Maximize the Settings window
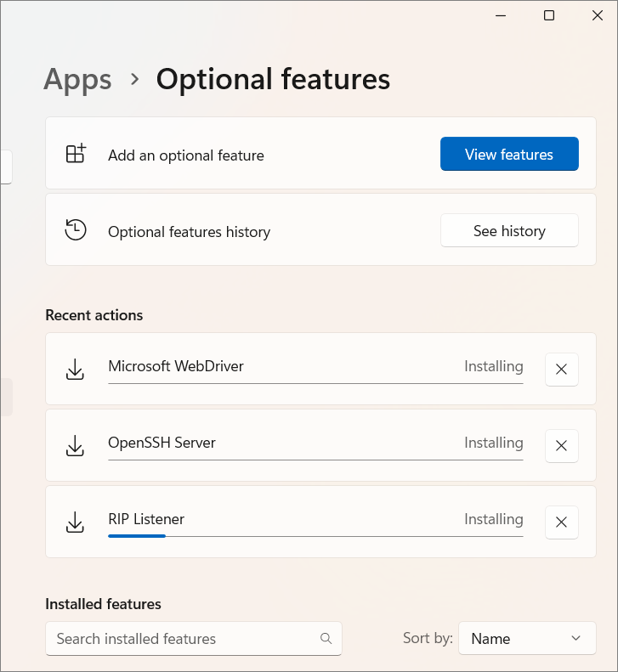This screenshot has height=672, width=618. pos(549,15)
